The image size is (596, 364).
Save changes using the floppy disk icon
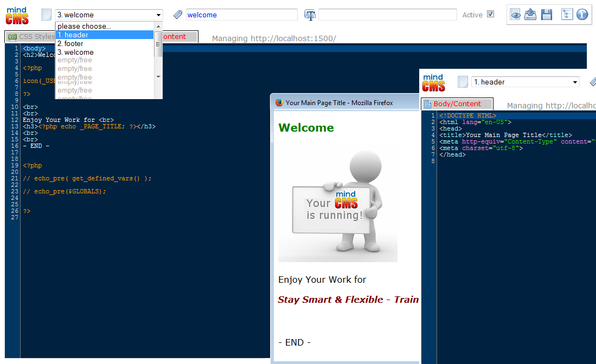pos(547,15)
